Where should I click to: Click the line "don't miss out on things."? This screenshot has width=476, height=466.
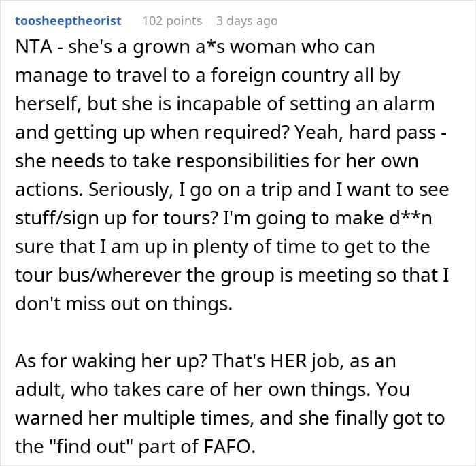click(x=124, y=303)
